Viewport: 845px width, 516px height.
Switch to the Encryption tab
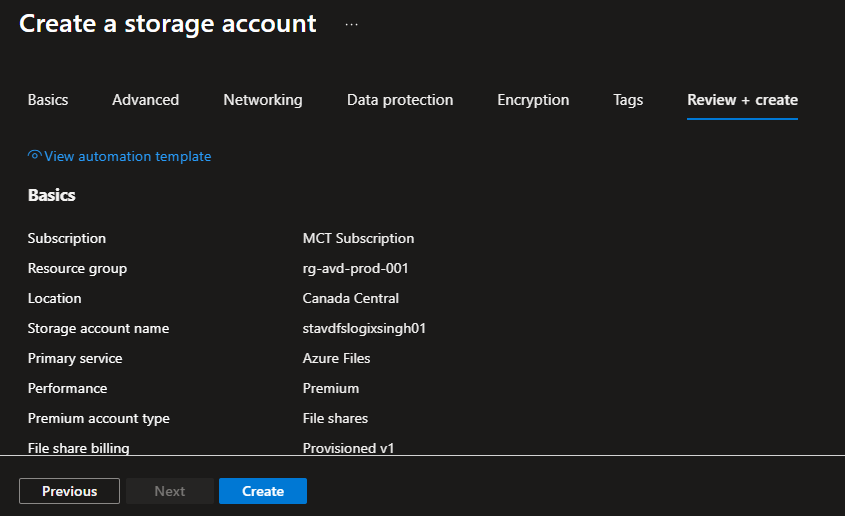533,100
